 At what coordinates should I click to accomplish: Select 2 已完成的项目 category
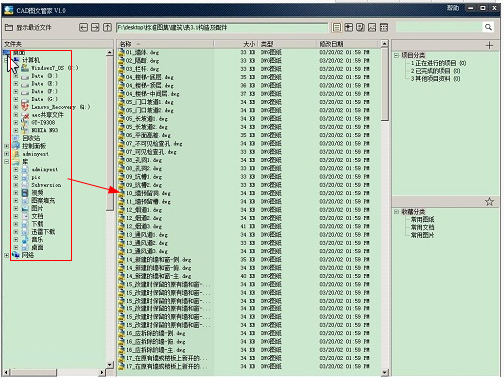[x=435, y=71]
